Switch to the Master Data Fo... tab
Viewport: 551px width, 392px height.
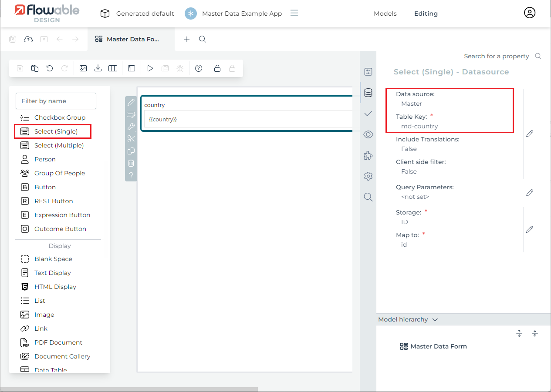point(132,39)
